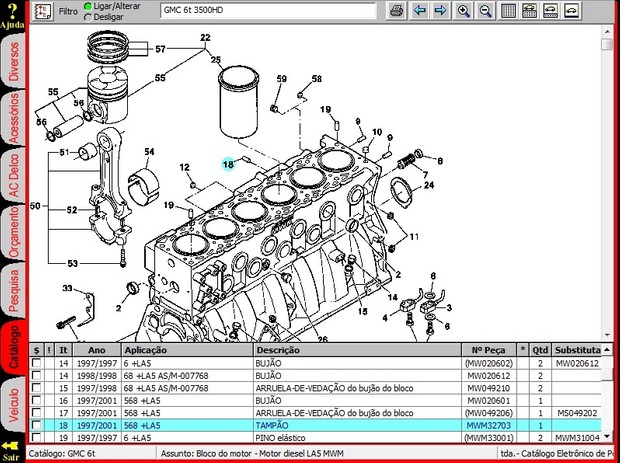This screenshot has width=620, height=463.
Task: Click callout 33 bracket label
Action: click(x=67, y=288)
